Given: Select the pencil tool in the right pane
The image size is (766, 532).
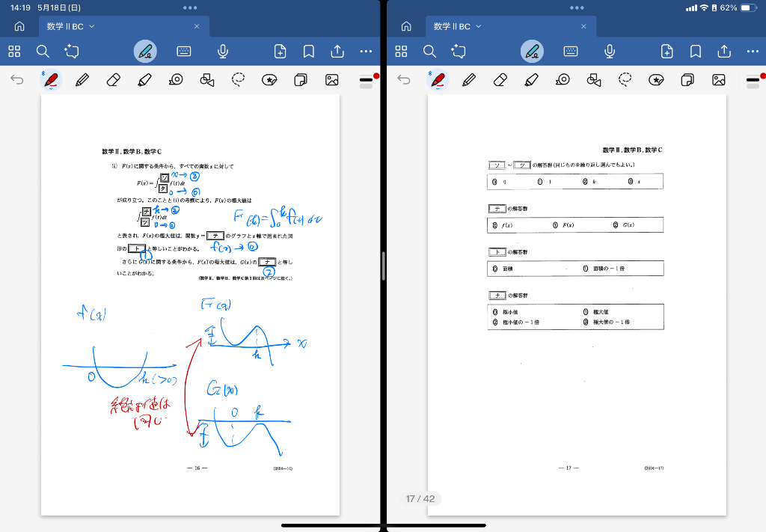Looking at the screenshot, I should click(x=469, y=79).
